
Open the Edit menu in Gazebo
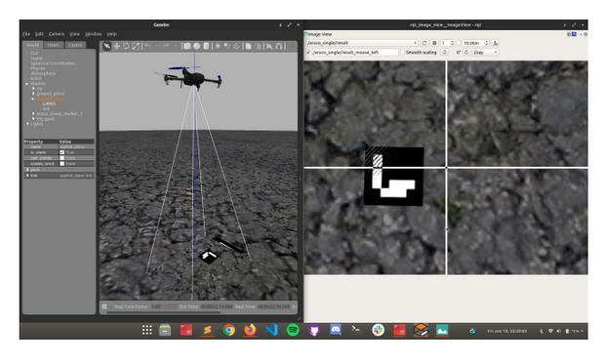click(x=39, y=34)
